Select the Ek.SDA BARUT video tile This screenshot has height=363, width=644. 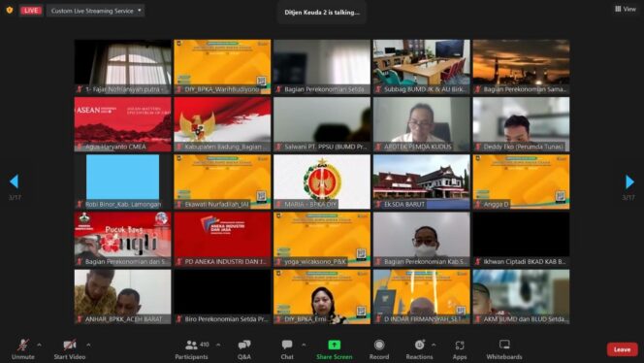(x=421, y=181)
